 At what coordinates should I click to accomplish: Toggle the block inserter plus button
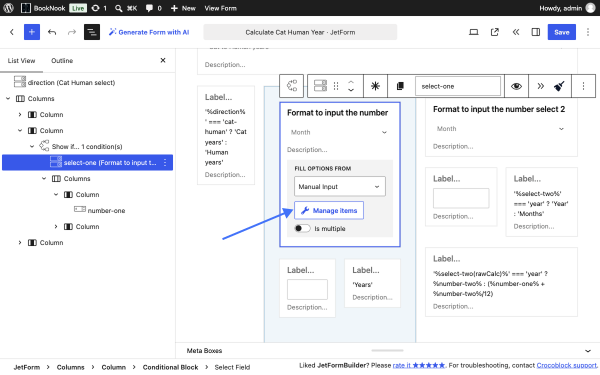pyautogui.click(x=32, y=32)
